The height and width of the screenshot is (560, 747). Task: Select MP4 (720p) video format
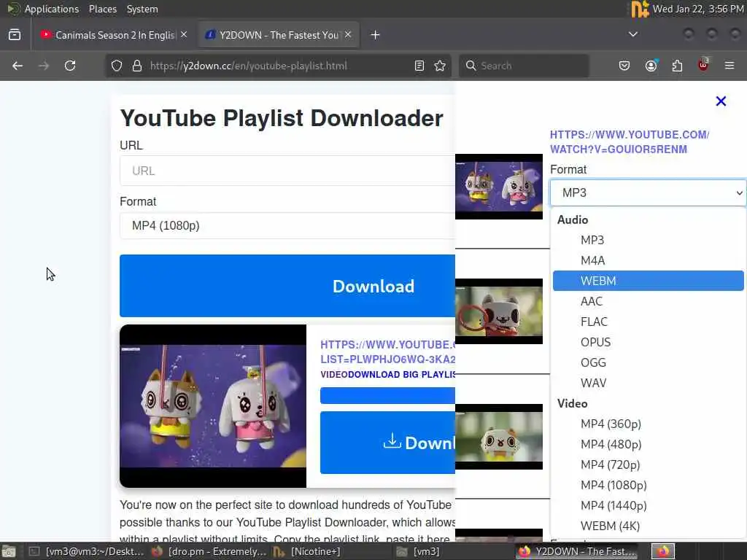[648, 464]
